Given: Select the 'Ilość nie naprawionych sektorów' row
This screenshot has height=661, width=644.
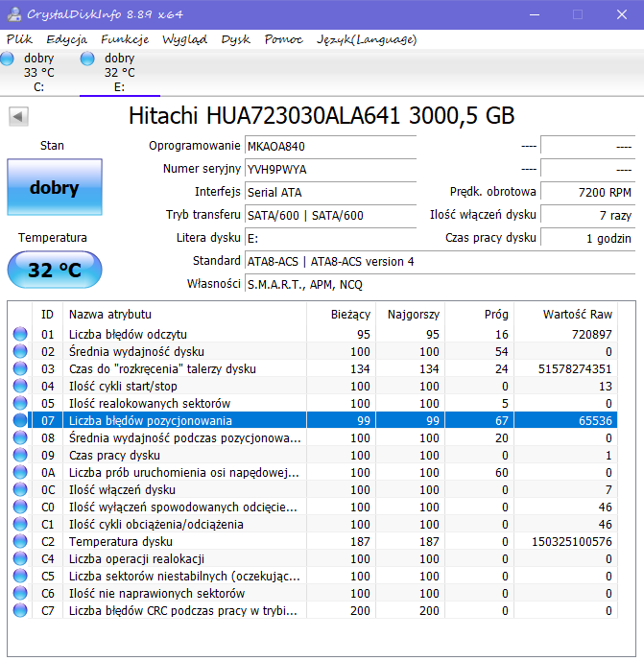Looking at the screenshot, I should pyautogui.click(x=313, y=593).
